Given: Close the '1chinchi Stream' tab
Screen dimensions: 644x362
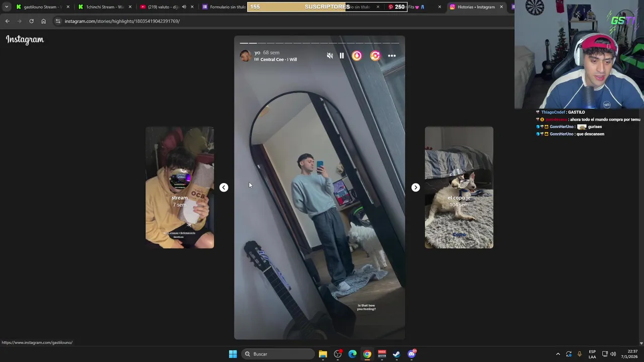Looking at the screenshot, I should tap(130, 7).
